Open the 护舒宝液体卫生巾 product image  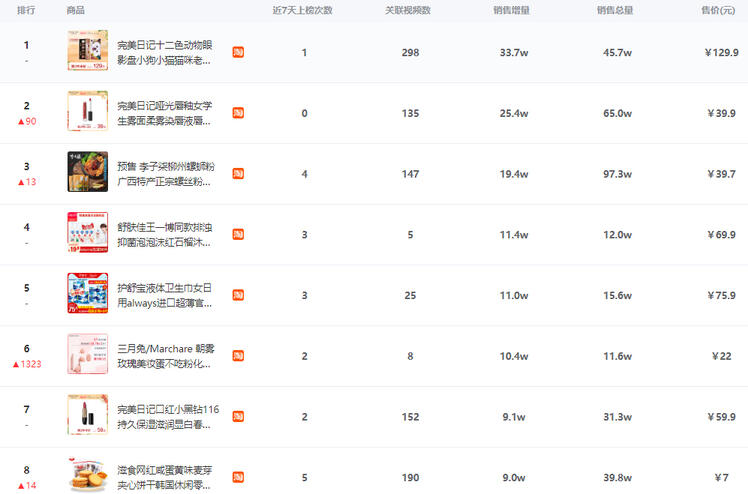[87, 294]
